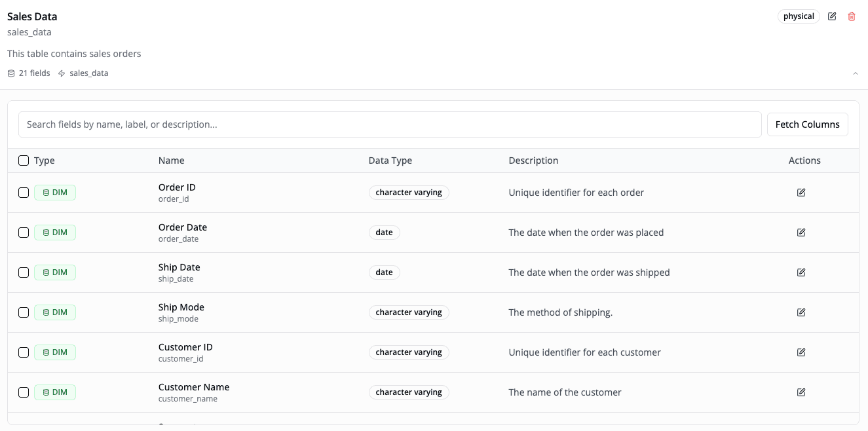Click the "physical" tag
The height and width of the screenshot is (431, 868).
tap(799, 16)
